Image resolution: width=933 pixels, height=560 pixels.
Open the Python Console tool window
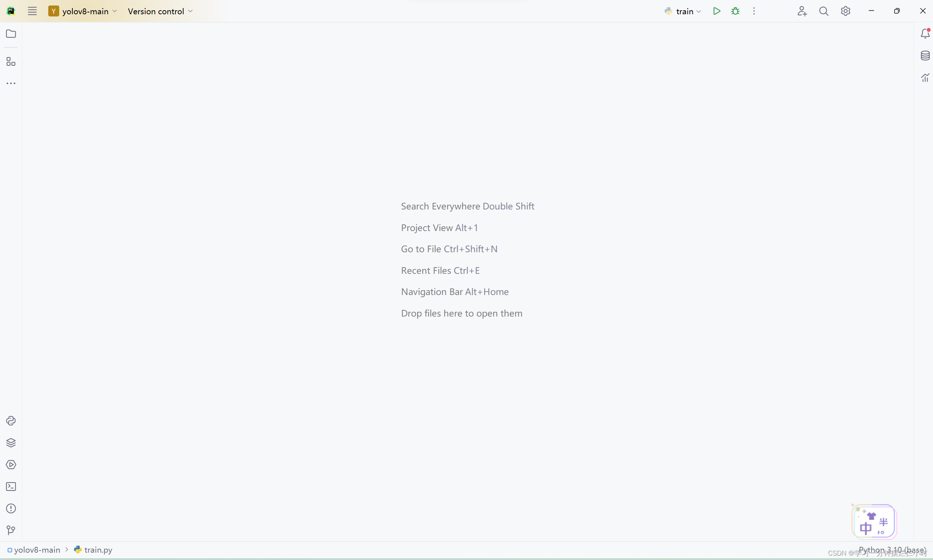coord(11,421)
